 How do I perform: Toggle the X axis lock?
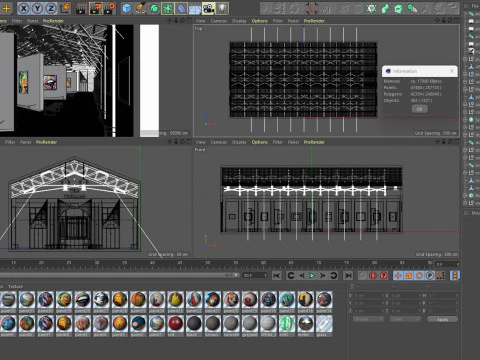23,8
